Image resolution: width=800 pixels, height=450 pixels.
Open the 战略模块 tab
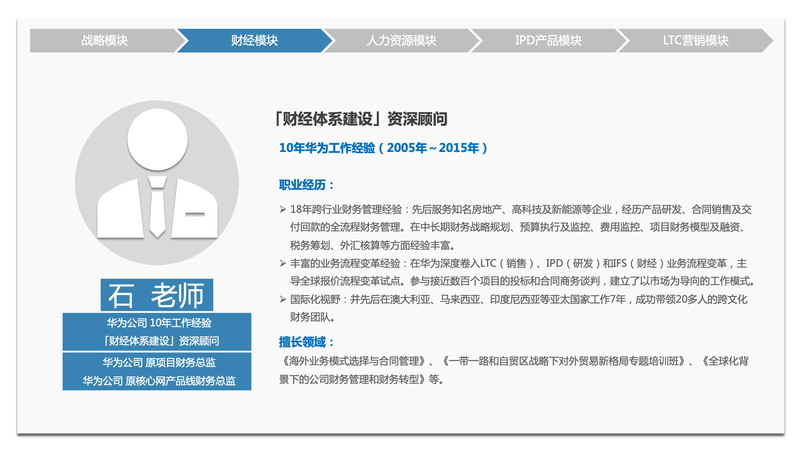(x=104, y=41)
